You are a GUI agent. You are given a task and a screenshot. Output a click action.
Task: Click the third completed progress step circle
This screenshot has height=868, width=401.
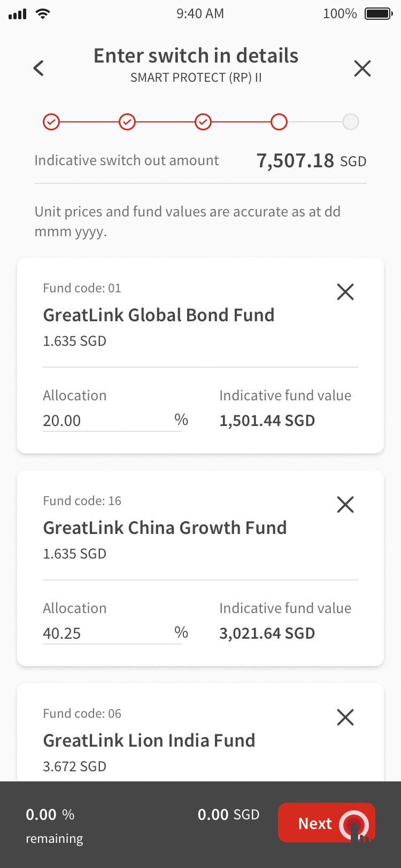click(x=203, y=122)
